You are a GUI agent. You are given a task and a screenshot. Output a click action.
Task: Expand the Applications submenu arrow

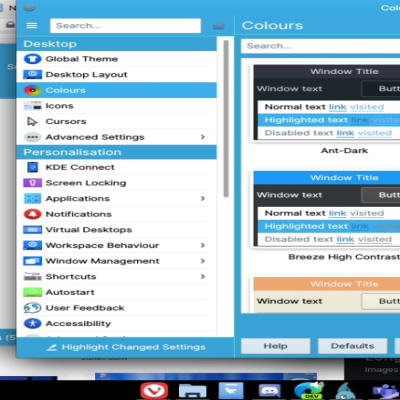(x=203, y=198)
